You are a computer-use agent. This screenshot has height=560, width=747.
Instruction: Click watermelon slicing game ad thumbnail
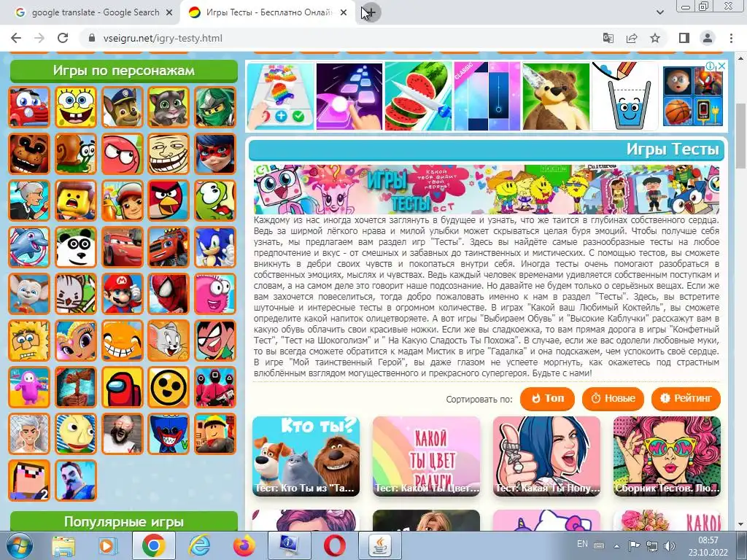[418, 96]
